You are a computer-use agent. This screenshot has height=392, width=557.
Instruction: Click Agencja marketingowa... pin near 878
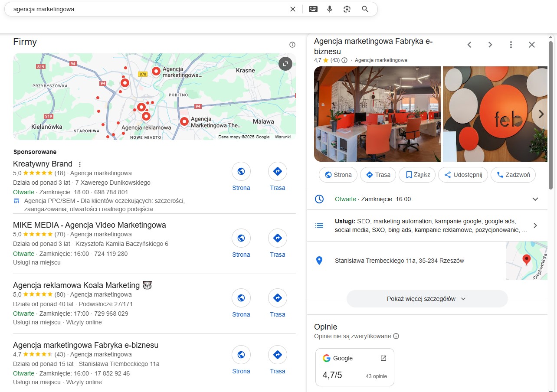point(156,72)
